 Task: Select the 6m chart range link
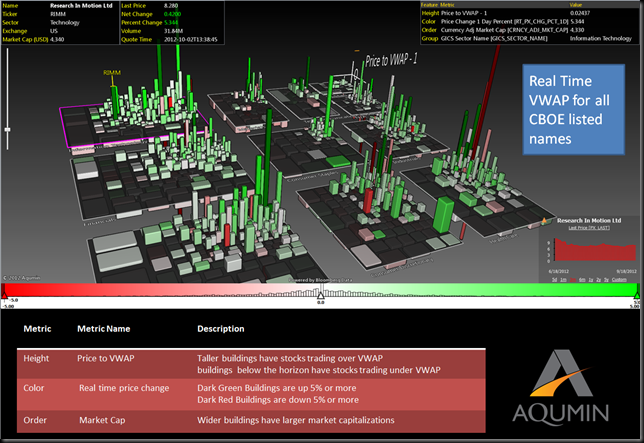(582, 280)
